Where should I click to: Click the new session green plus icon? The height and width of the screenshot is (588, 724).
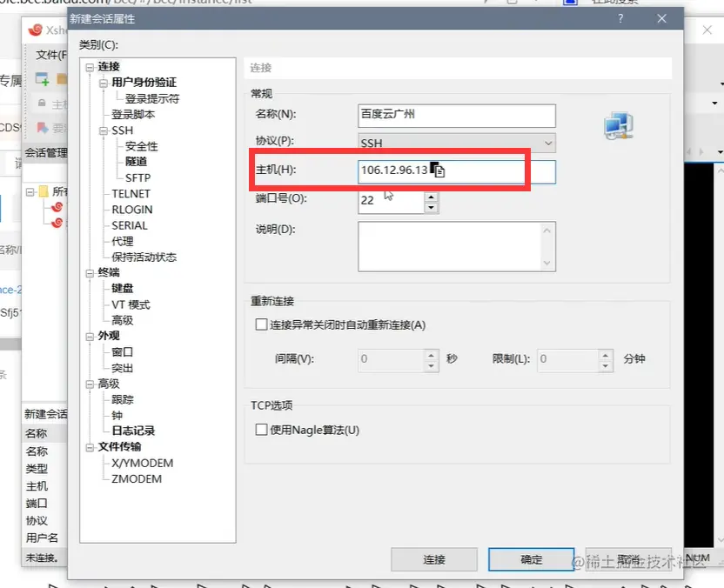[40, 77]
